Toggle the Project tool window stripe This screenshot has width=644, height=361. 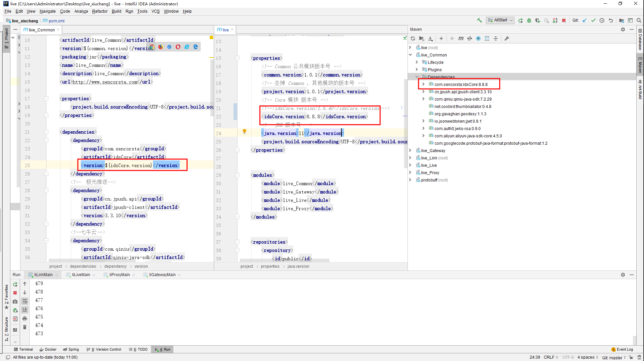point(6,38)
